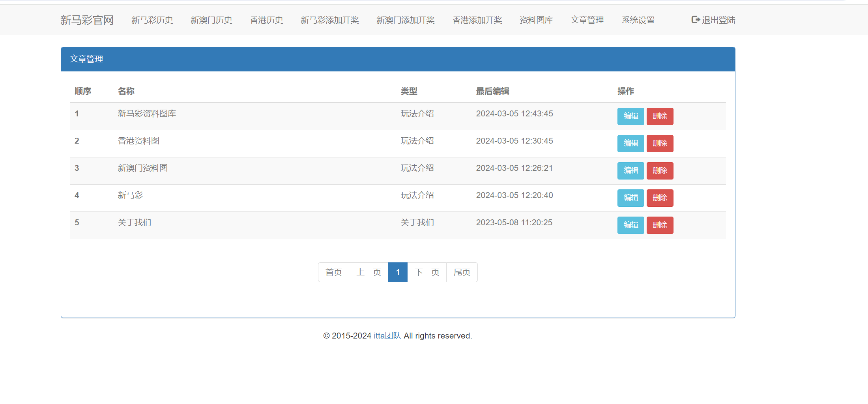
Task: Go to 首页 first page in pagination
Action: tap(333, 272)
